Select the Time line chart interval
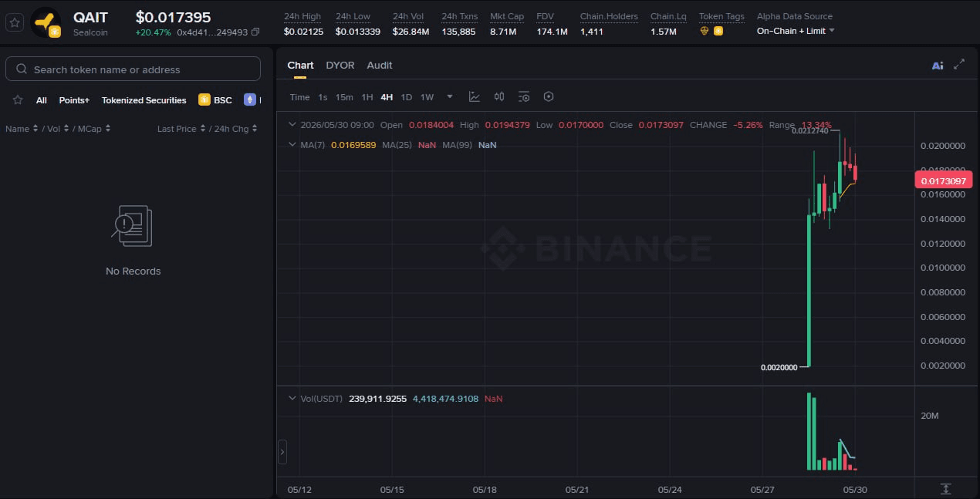980x499 pixels. (x=299, y=97)
